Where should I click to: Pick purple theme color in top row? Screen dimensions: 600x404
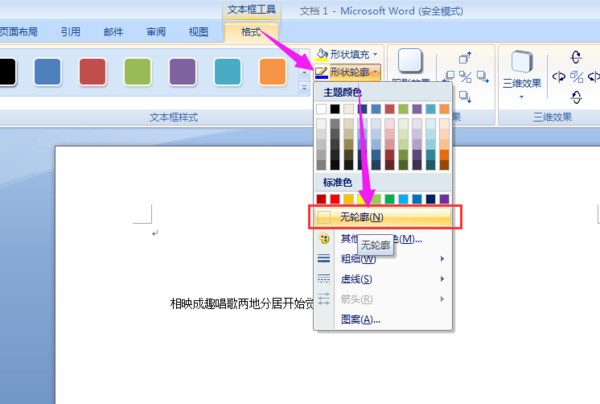[417, 109]
